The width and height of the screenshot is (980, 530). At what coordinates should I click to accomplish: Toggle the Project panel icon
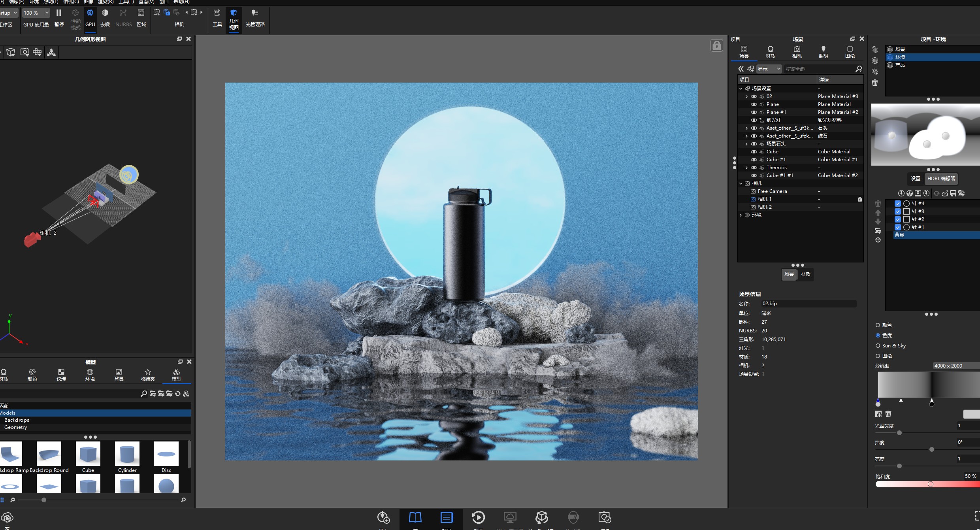447,517
